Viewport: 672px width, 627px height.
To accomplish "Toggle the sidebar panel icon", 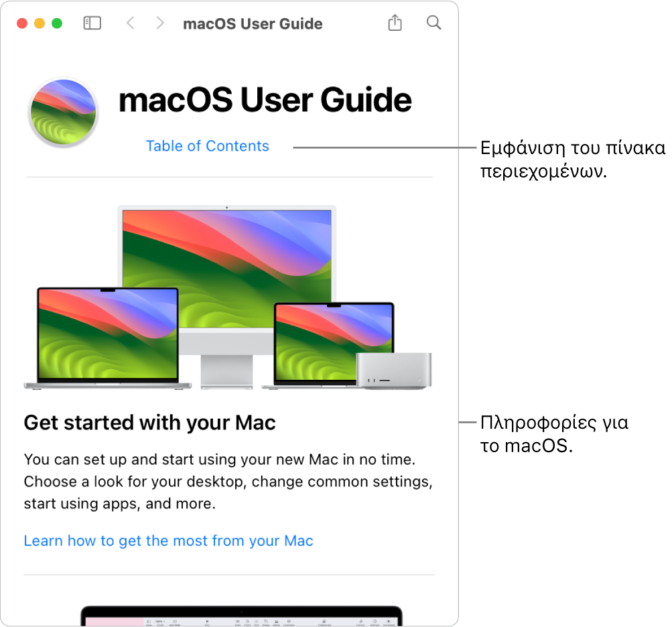I will click(x=92, y=23).
